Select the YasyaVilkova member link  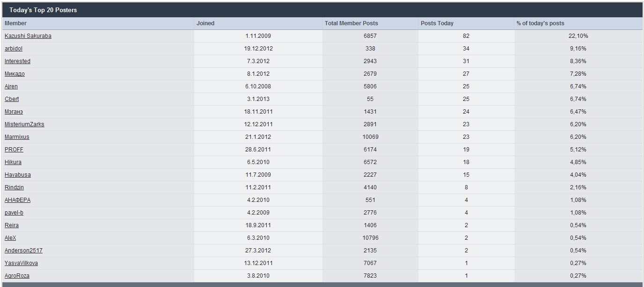pos(21,263)
